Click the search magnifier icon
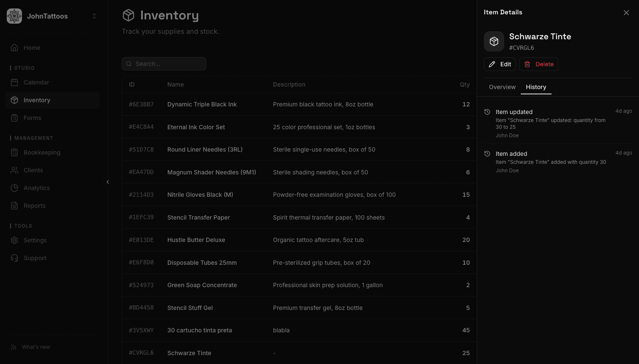Viewport: 639px width, 364px height. pos(129,64)
